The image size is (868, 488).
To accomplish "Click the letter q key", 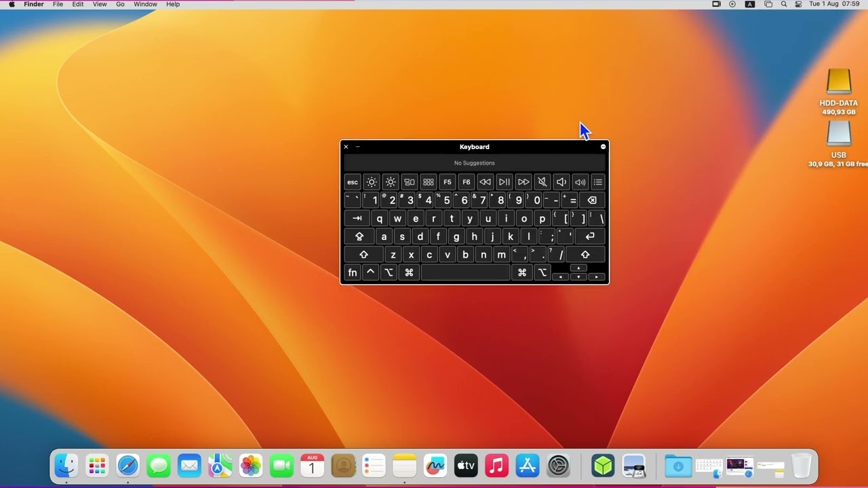I will coord(380,218).
